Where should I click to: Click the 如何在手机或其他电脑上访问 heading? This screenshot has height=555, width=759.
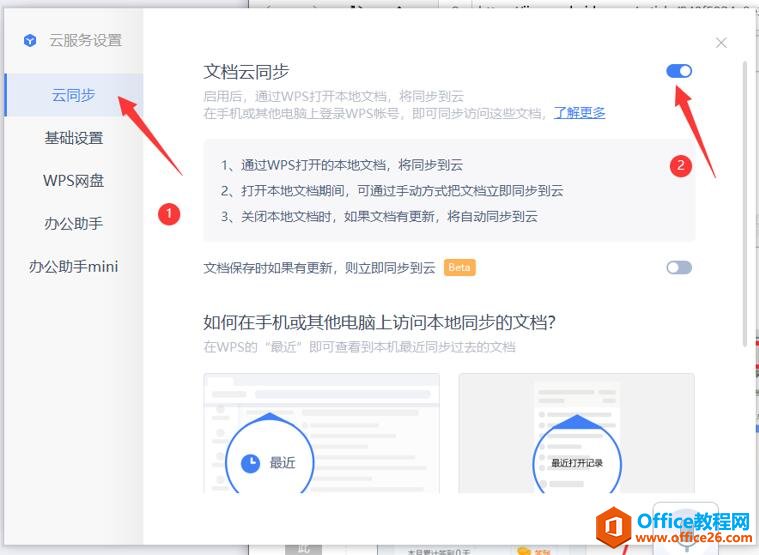(x=380, y=322)
